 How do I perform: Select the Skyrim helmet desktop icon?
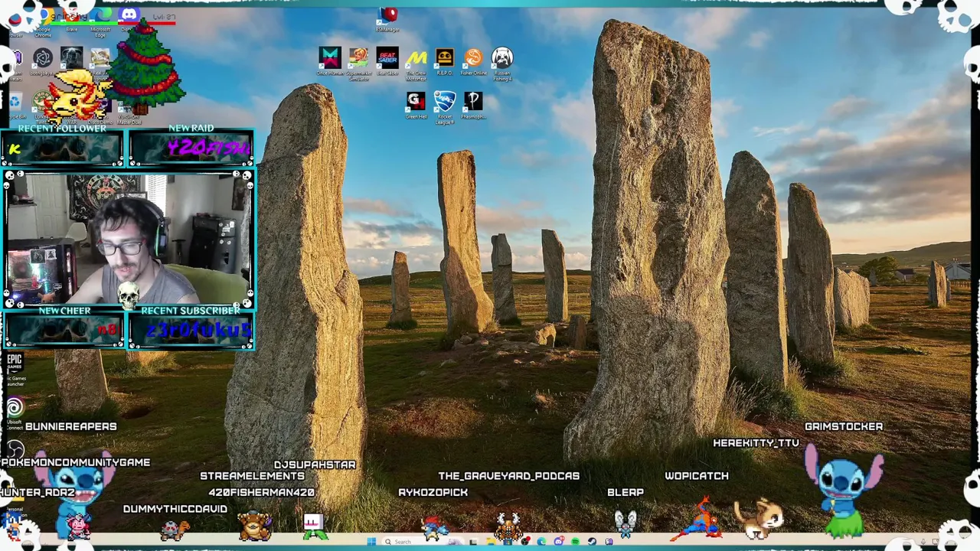pyautogui.click(x=72, y=57)
